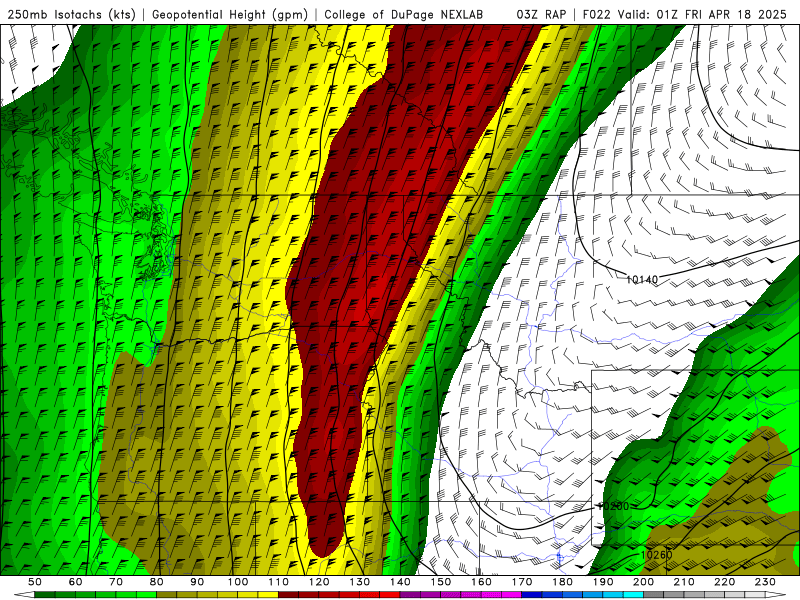Click the 130 value on the color scale
This screenshot has height=600, width=800.
pyautogui.click(x=360, y=582)
